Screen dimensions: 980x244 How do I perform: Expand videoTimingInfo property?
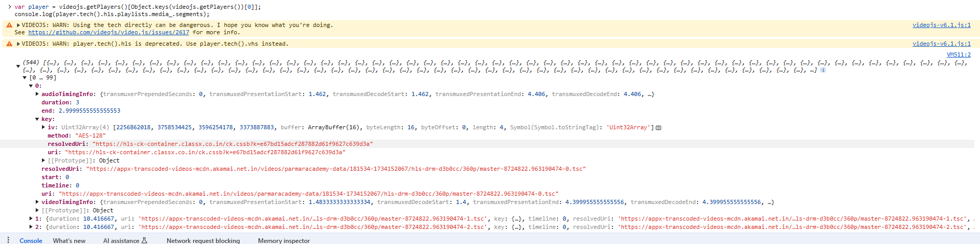(37, 202)
